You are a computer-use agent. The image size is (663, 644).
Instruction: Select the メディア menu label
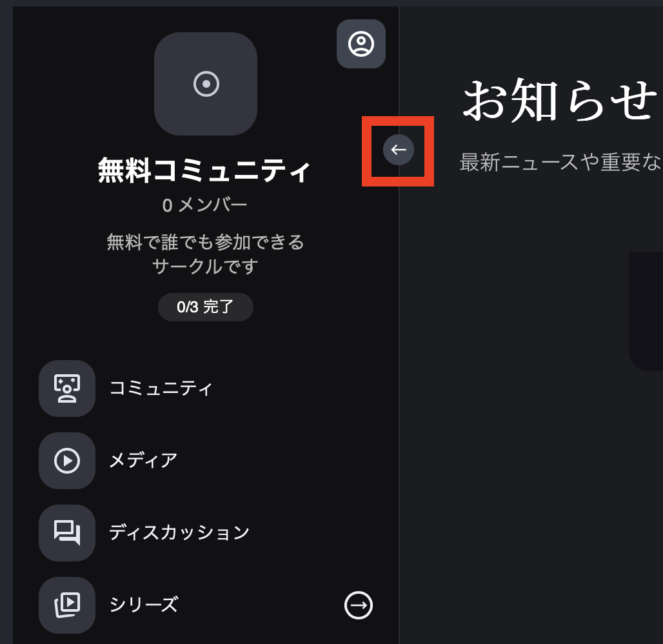pos(143,460)
